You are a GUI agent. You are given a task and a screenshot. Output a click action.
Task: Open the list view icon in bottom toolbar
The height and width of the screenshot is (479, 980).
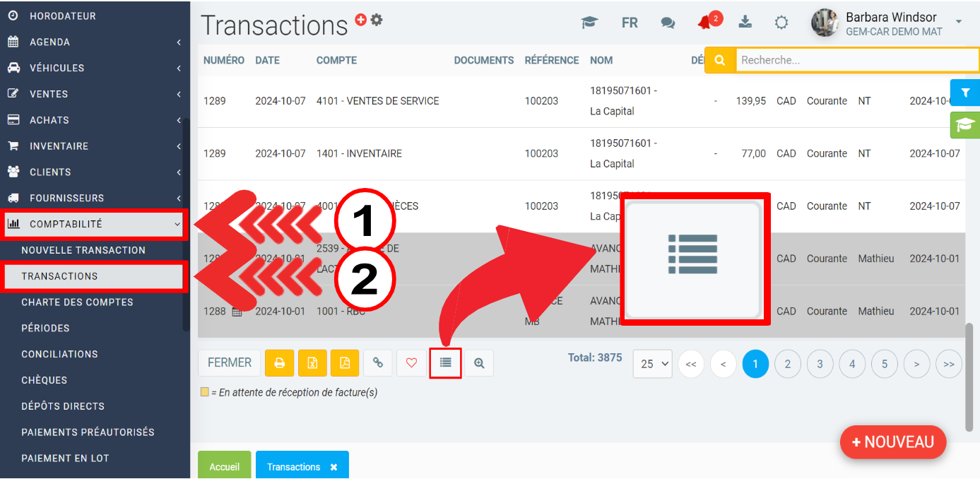445,363
